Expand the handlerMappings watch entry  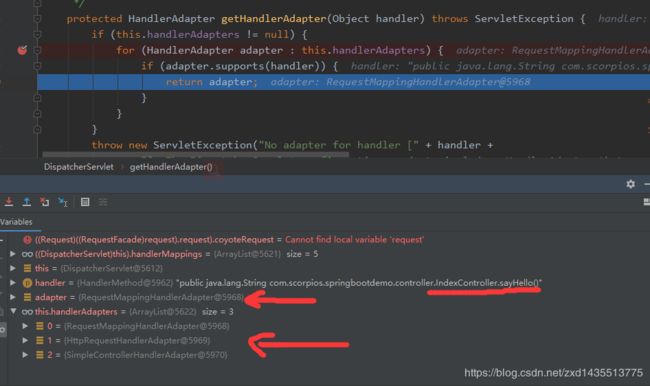click(12, 254)
